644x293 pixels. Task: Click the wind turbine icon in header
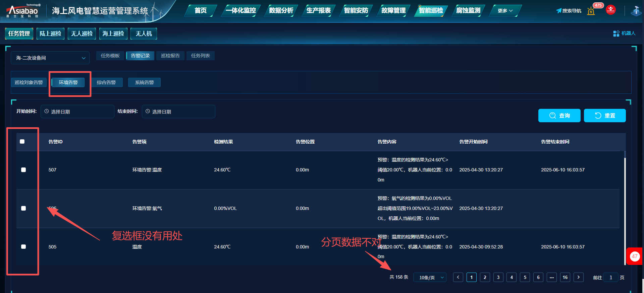(636, 11)
